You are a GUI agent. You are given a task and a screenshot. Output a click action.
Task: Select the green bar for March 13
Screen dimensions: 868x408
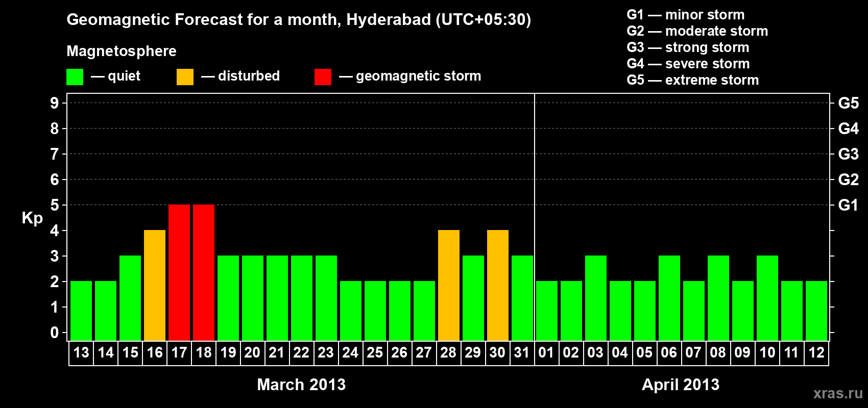click(x=81, y=311)
